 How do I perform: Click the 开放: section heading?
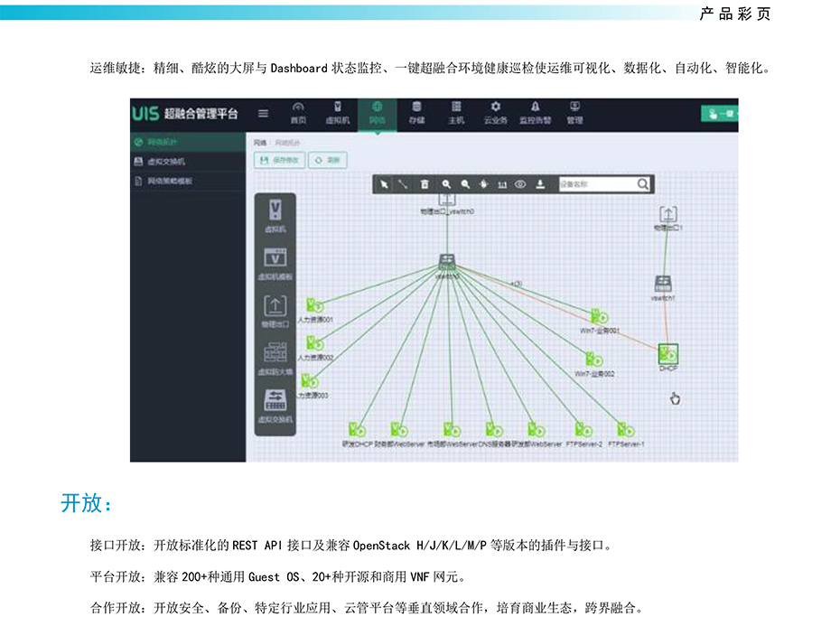pyautogui.click(x=86, y=503)
